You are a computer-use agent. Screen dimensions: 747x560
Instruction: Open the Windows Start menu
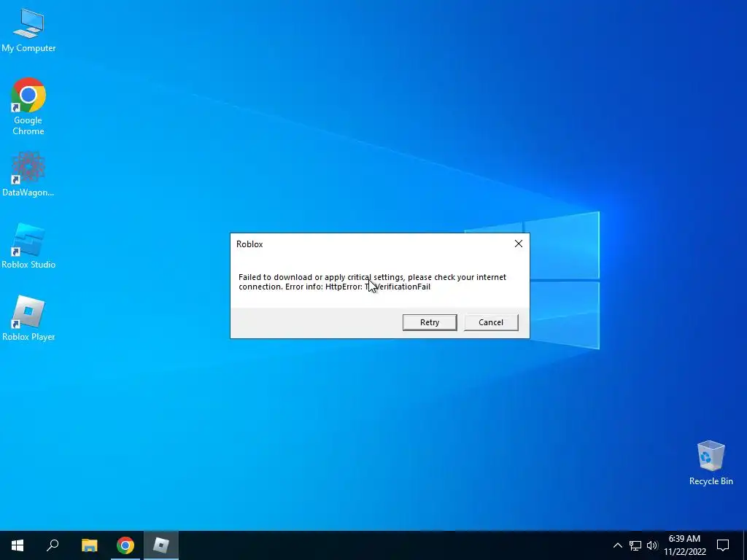coord(18,545)
